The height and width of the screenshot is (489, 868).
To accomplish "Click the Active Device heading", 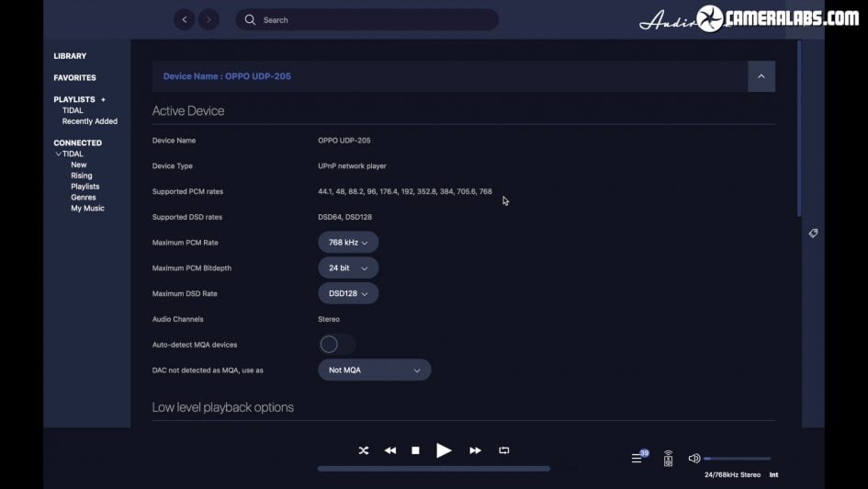I will (x=188, y=110).
